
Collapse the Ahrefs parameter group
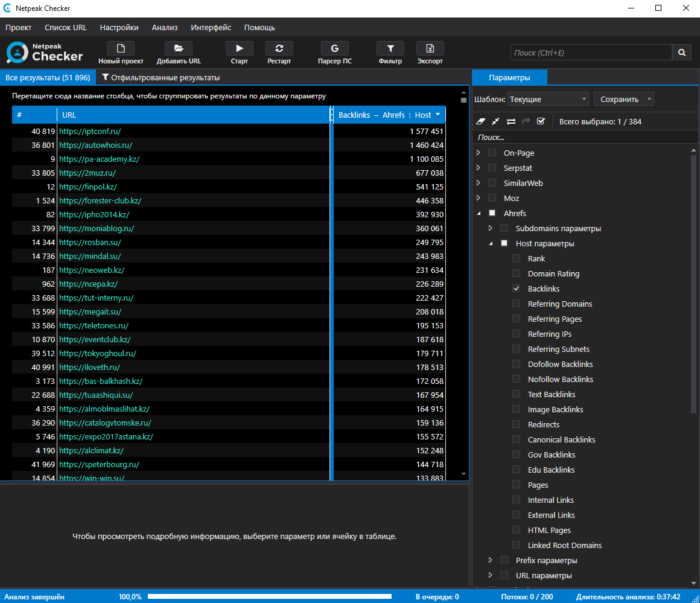(479, 214)
